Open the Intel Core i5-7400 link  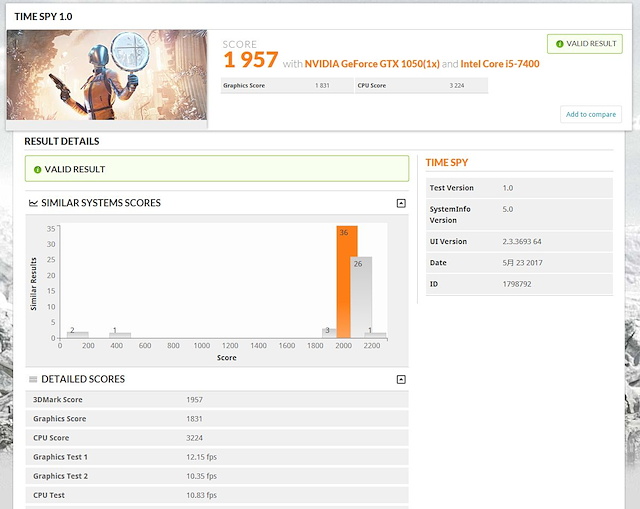click(500, 64)
